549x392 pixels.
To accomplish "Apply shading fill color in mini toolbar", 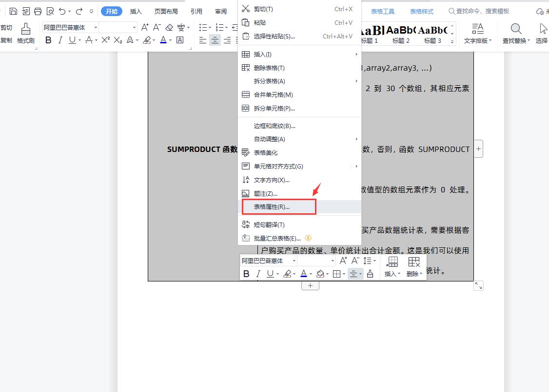I will [320, 274].
